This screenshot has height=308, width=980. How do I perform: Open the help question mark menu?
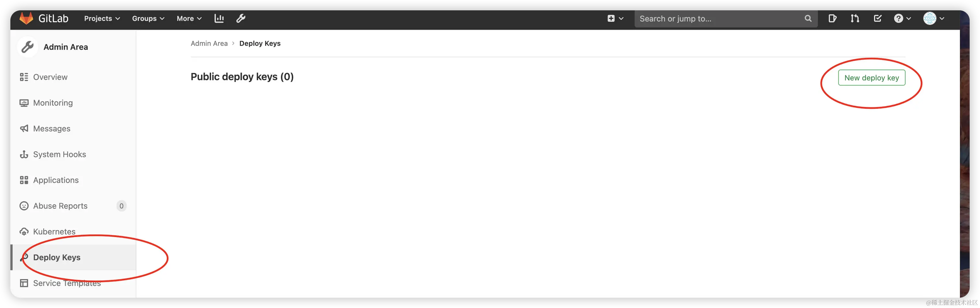click(x=903, y=18)
